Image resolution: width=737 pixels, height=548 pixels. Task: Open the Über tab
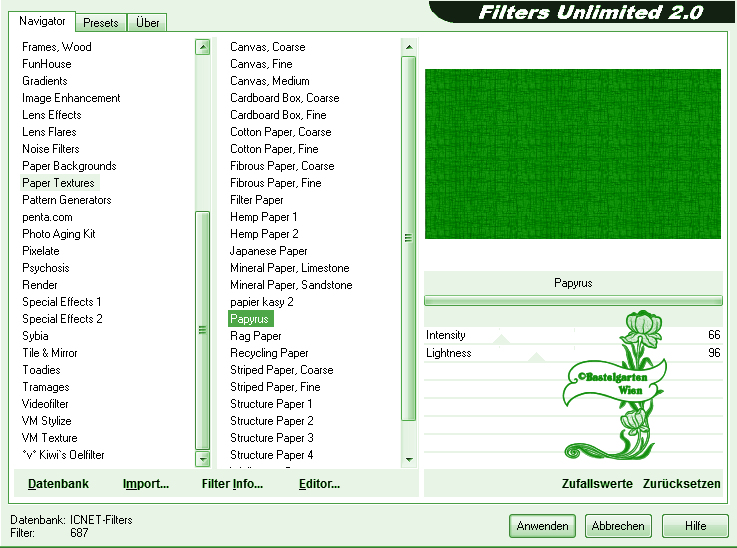pyautogui.click(x=147, y=23)
